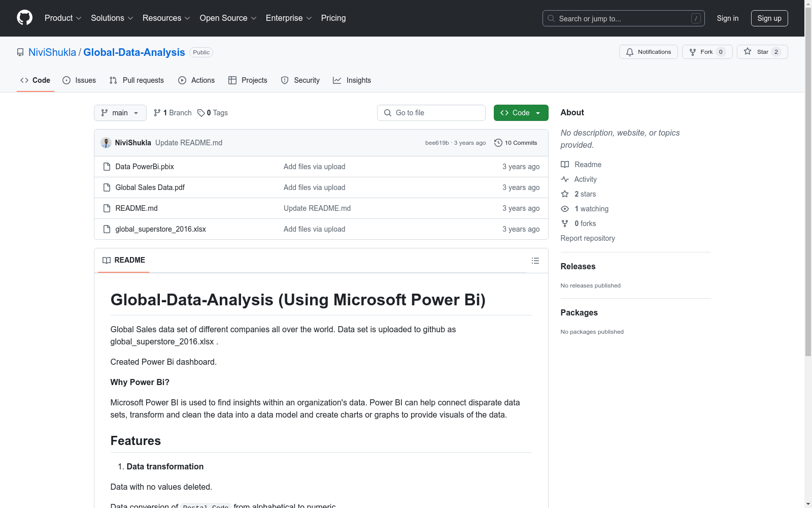Viewport: 812px width, 508px height.
Task: Open the Global Sales Data.pdf file
Action: tap(150, 187)
